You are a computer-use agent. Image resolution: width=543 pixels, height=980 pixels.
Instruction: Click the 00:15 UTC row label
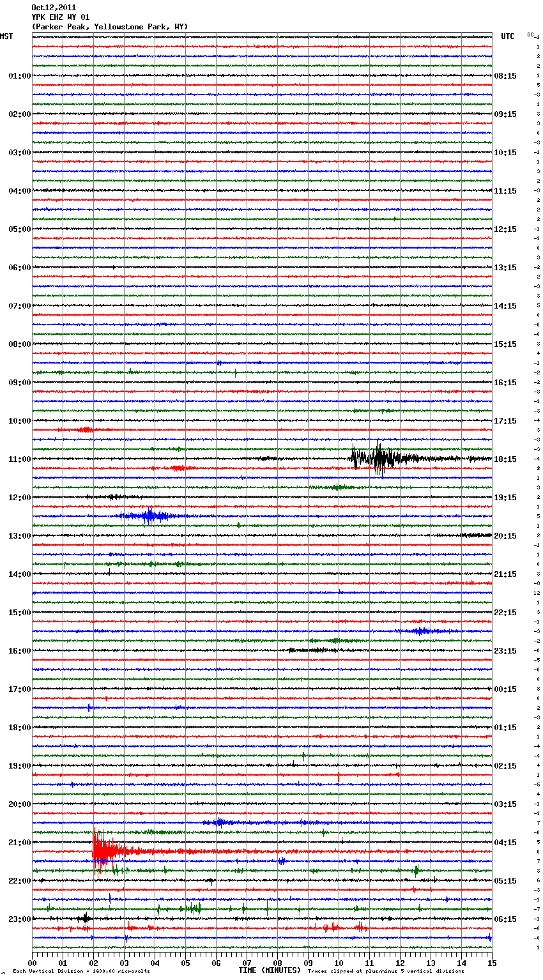coord(505,689)
